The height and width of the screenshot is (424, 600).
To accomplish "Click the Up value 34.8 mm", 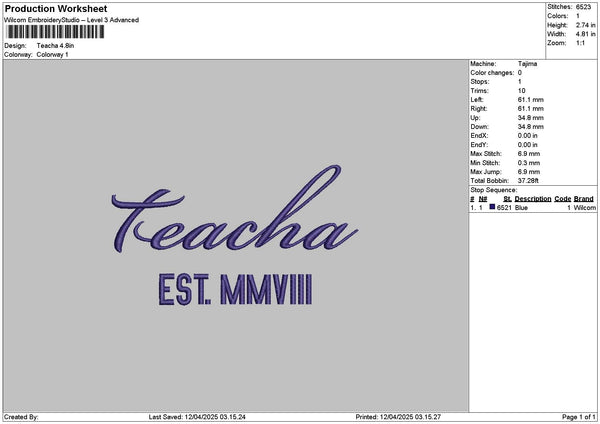I will (531, 118).
